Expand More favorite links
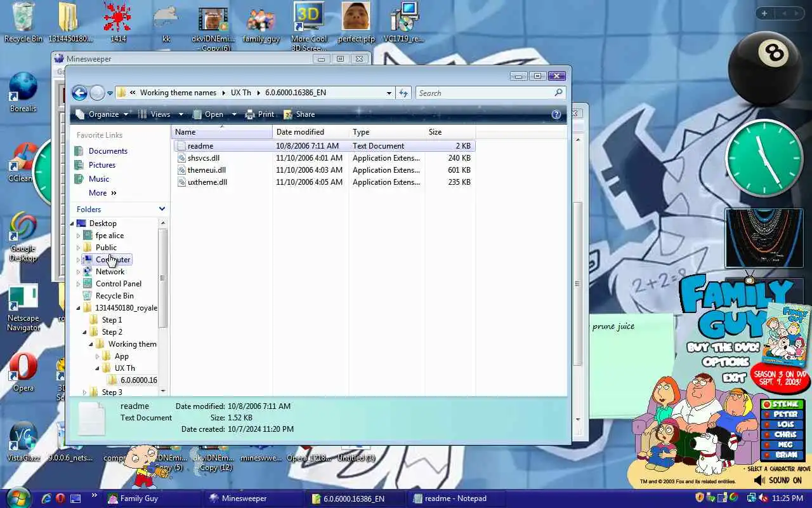 [103, 193]
